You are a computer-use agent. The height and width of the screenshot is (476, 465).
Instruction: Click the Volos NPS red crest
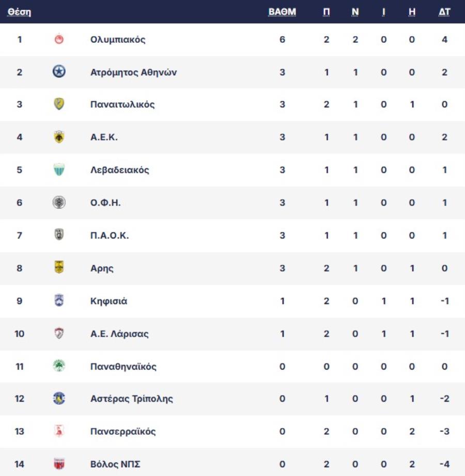coord(59,464)
